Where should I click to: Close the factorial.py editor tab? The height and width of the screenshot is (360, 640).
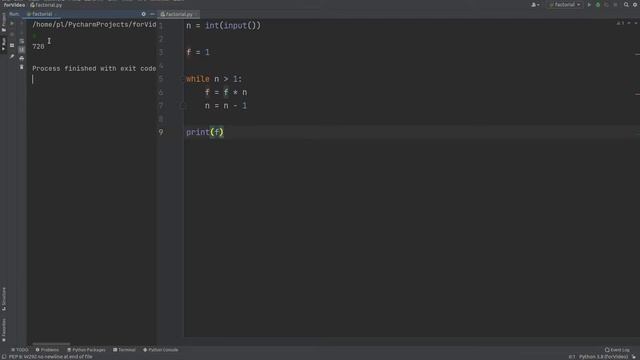[196, 14]
